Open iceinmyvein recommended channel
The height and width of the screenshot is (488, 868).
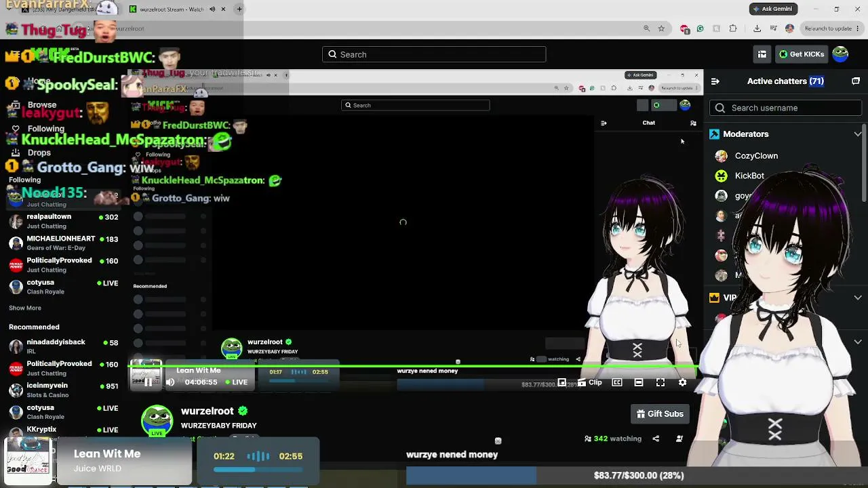click(64, 390)
